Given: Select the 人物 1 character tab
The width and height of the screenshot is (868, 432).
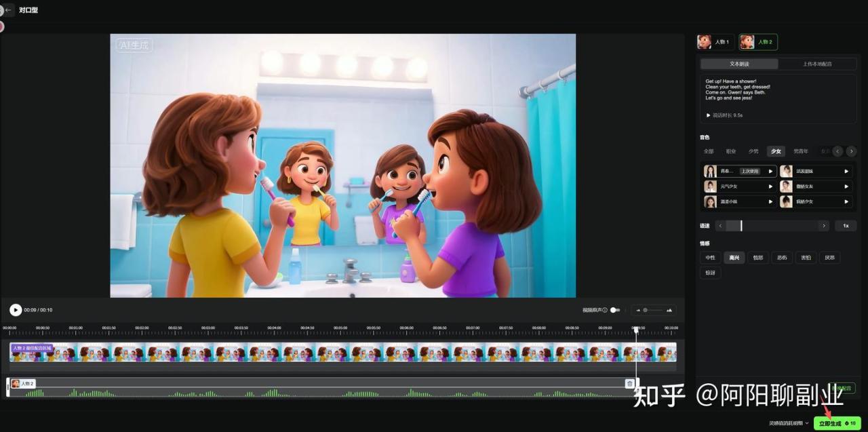Looking at the screenshot, I should [x=715, y=42].
